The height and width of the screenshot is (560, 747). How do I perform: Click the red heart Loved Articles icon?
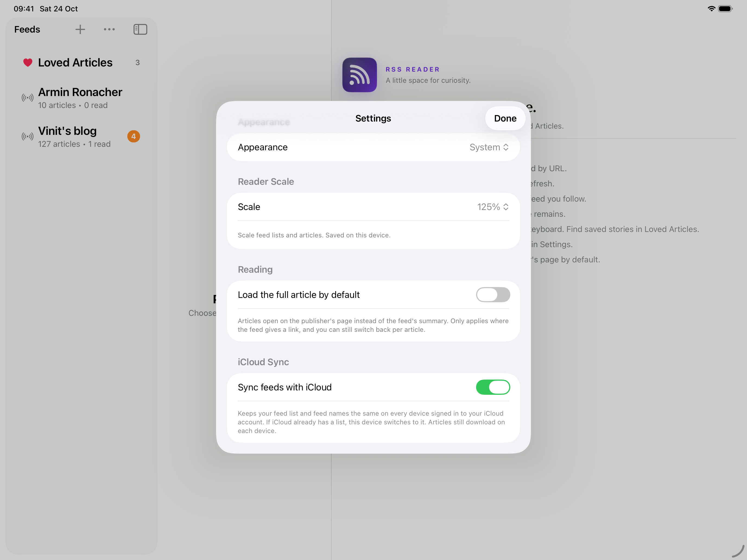[28, 62]
